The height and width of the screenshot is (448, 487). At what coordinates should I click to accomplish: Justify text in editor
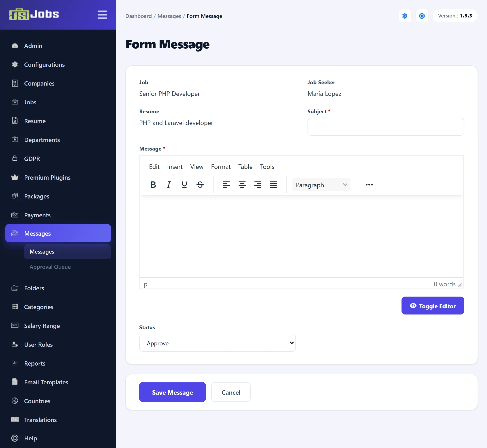[273, 185]
